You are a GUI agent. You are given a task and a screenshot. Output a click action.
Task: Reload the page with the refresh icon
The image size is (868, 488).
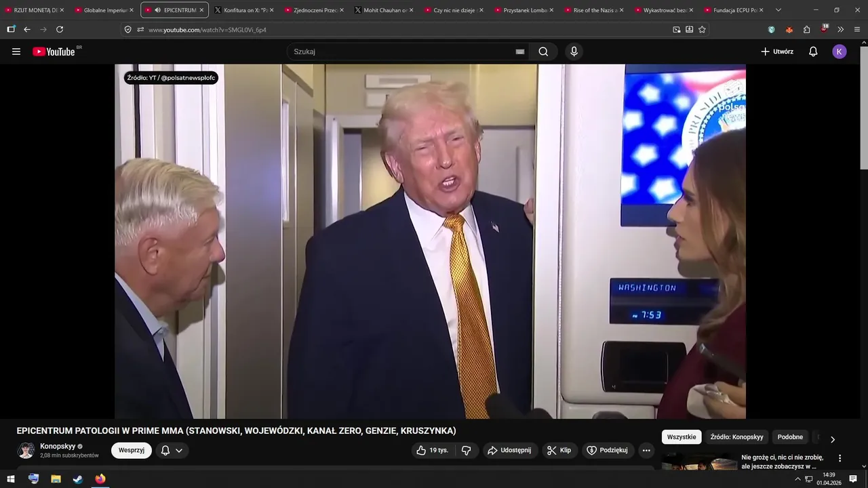click(60, 29)
